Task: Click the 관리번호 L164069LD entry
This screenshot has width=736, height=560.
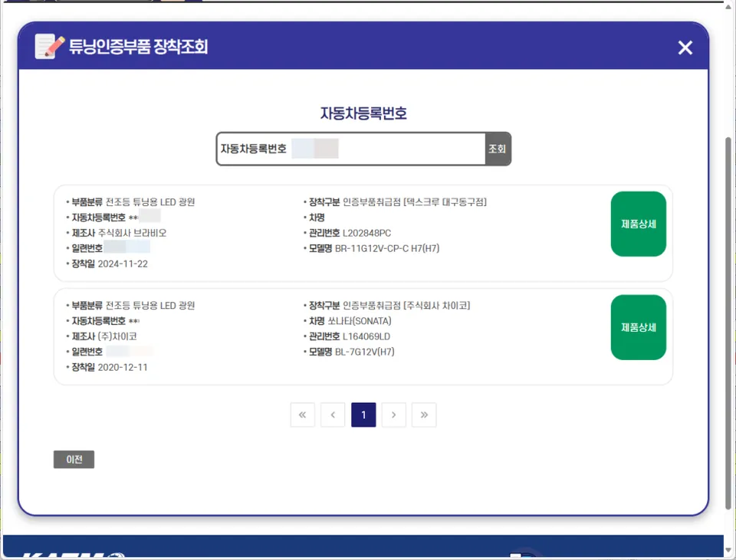Action: click(x=350, y=336)
